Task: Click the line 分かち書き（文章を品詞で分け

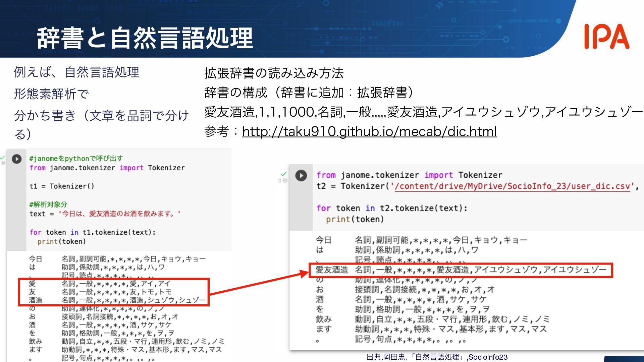Action: tap(101, 116)
